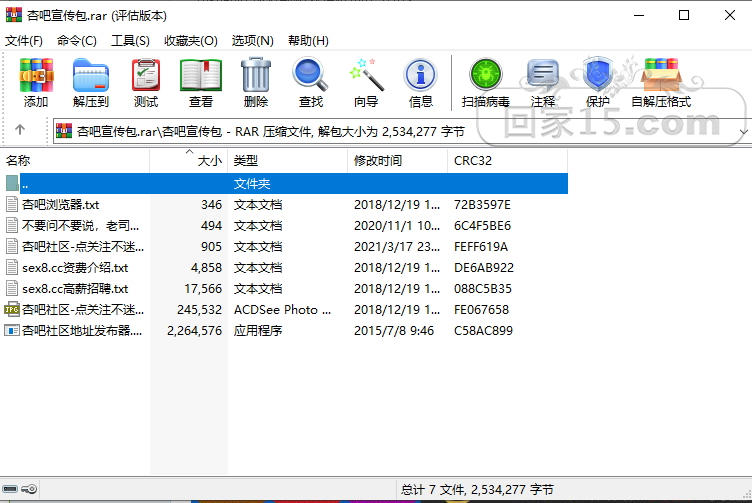This screenshot has height=503, width=752.
Task: Click the archive icon in the address bar
Action: [64, 130]
